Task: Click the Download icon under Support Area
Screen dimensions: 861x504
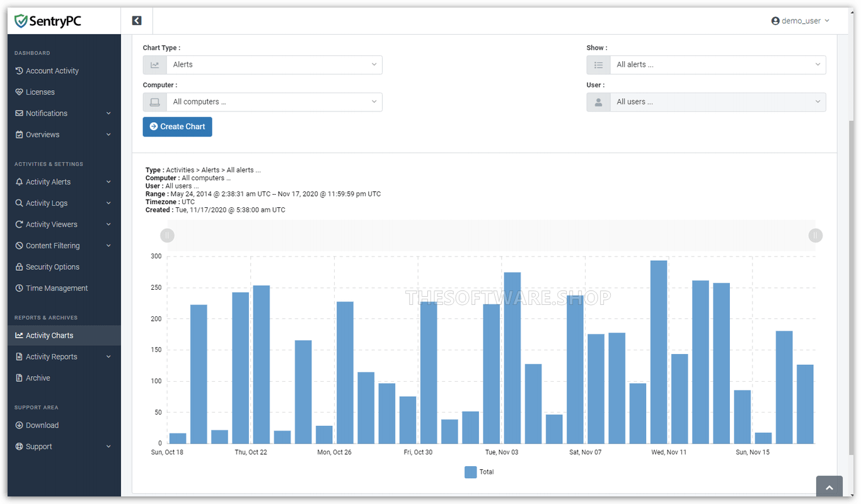Action: click(20, 425)
